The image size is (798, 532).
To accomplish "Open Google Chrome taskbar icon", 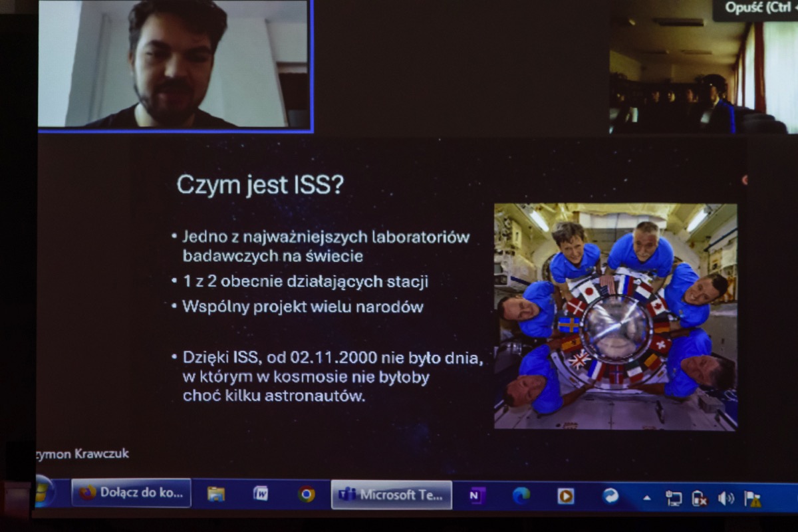I will coord(307,495).
